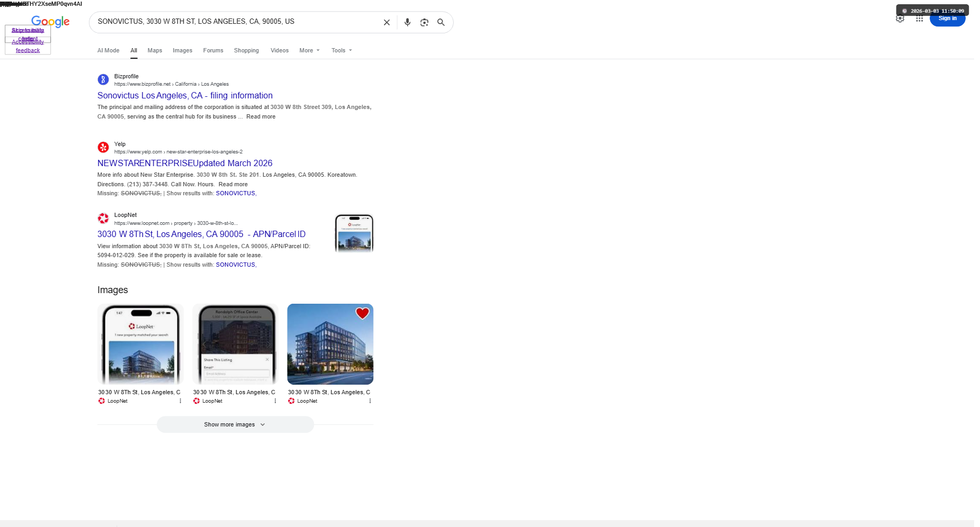Screen dimensions: 980x527
Task: Expand the More dropdown
Action: tap(310, 51)
